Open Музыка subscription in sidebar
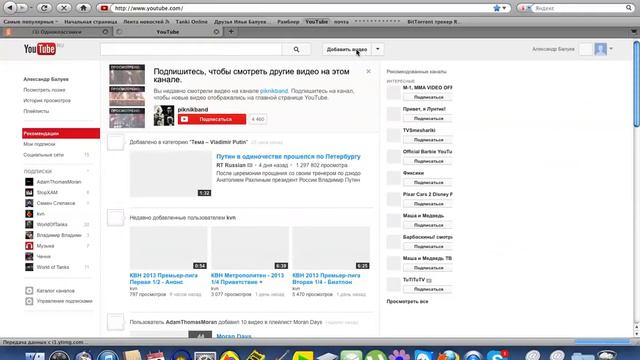640x360 pixels. point(45,246)
